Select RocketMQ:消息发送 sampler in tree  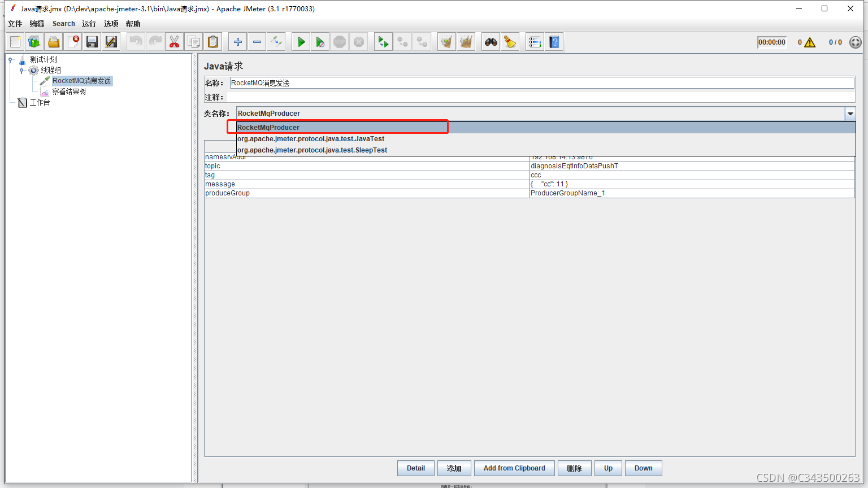pos(82,81)
